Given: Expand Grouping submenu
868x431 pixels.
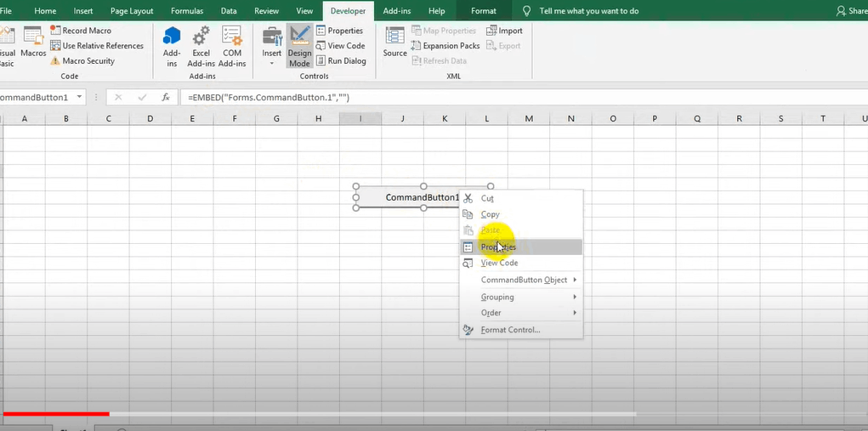Looking at the screenshot, I should (521, 297).
